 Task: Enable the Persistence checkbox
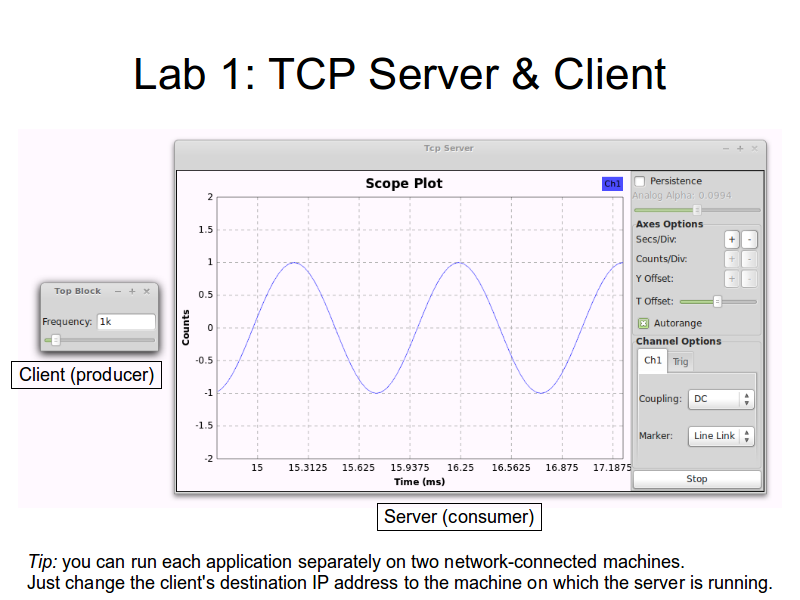[x=640, y=181]
